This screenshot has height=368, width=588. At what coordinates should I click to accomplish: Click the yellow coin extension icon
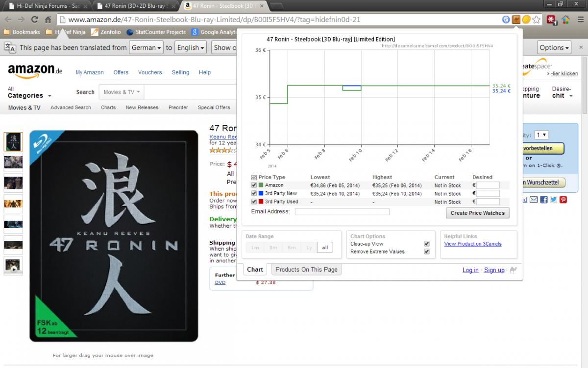[526, 20]
